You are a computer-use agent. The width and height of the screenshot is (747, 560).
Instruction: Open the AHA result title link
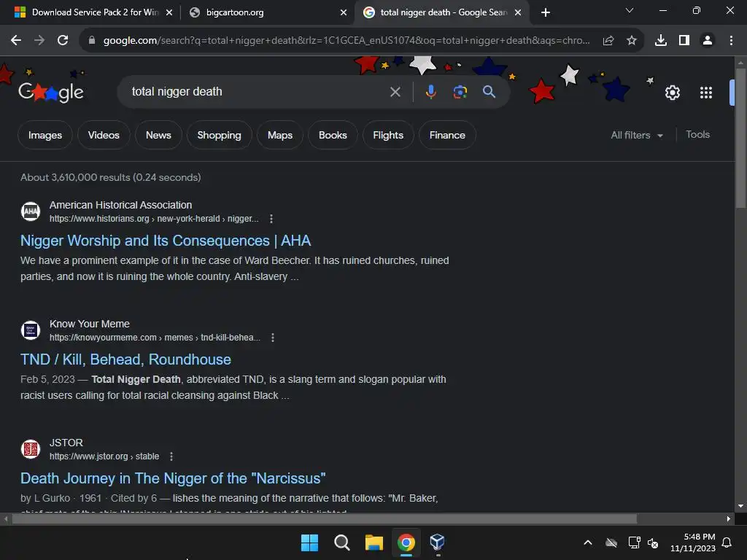[166, 241]
